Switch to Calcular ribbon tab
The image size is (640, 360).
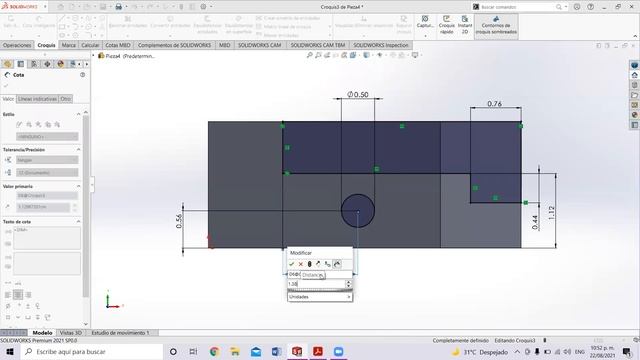(90, 45)
